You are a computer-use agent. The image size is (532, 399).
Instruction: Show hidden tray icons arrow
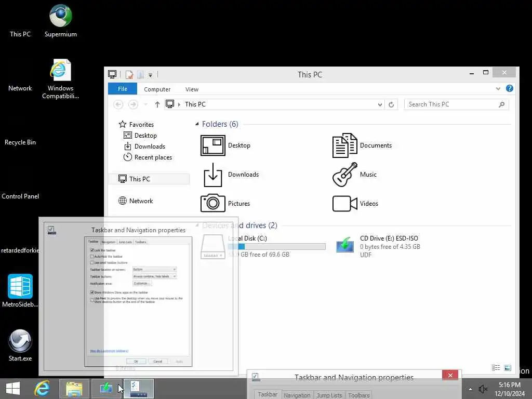(470, 389)
